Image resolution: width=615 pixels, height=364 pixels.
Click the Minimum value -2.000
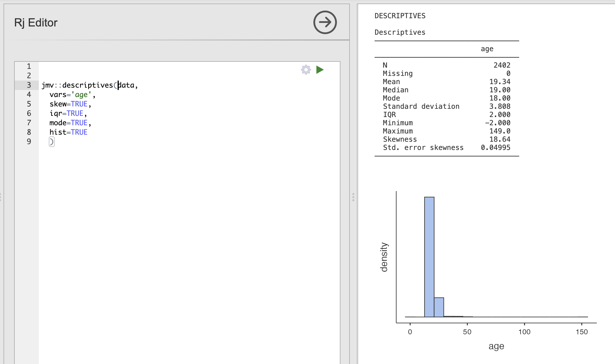click(x=498, y=123)
